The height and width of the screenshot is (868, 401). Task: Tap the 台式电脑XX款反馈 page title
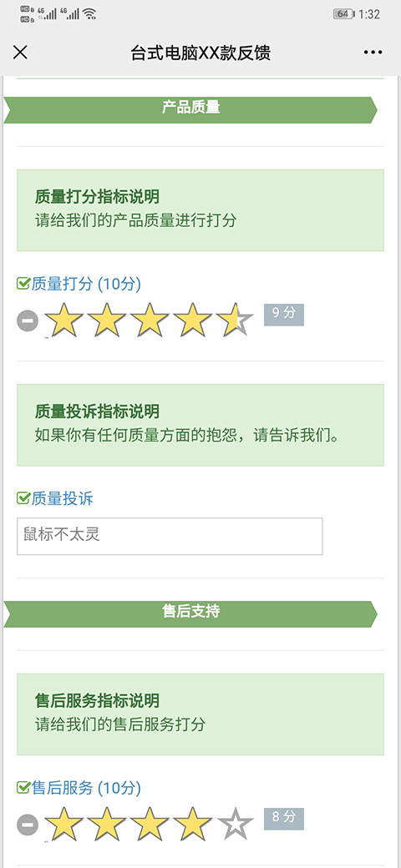(200, 53)
